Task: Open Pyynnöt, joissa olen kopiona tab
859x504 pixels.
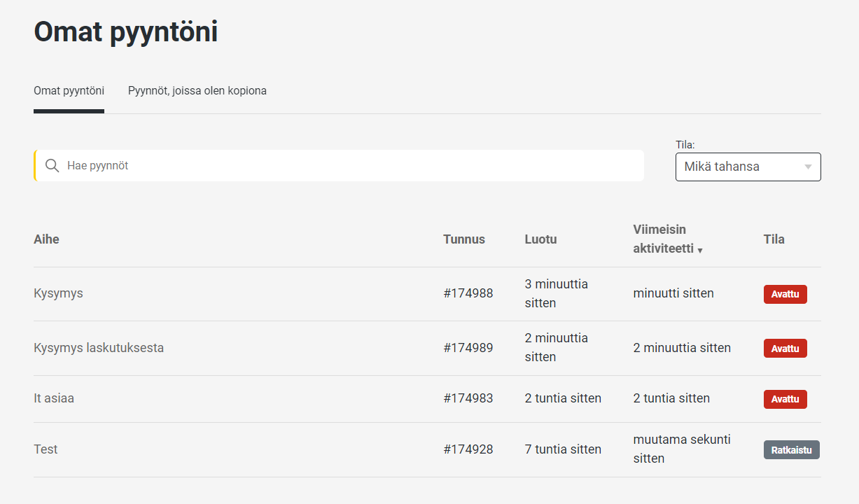Action: (x=197, y=91)
